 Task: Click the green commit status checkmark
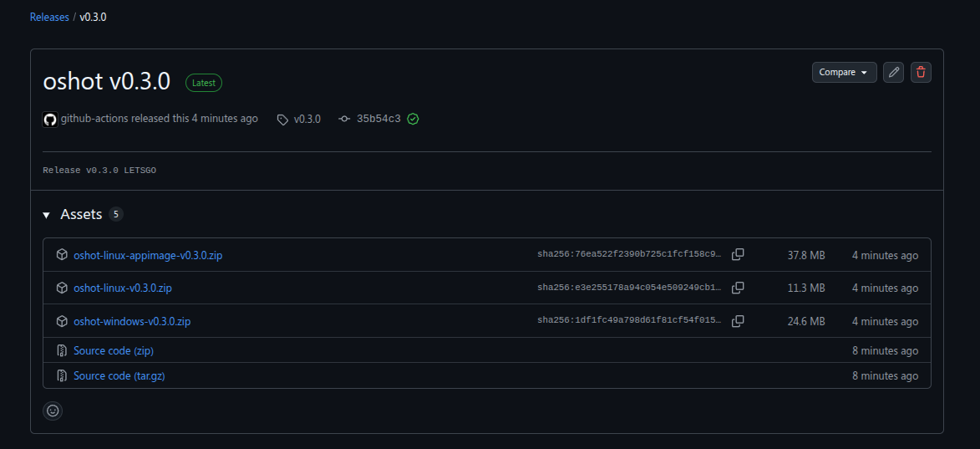[413, 119]
